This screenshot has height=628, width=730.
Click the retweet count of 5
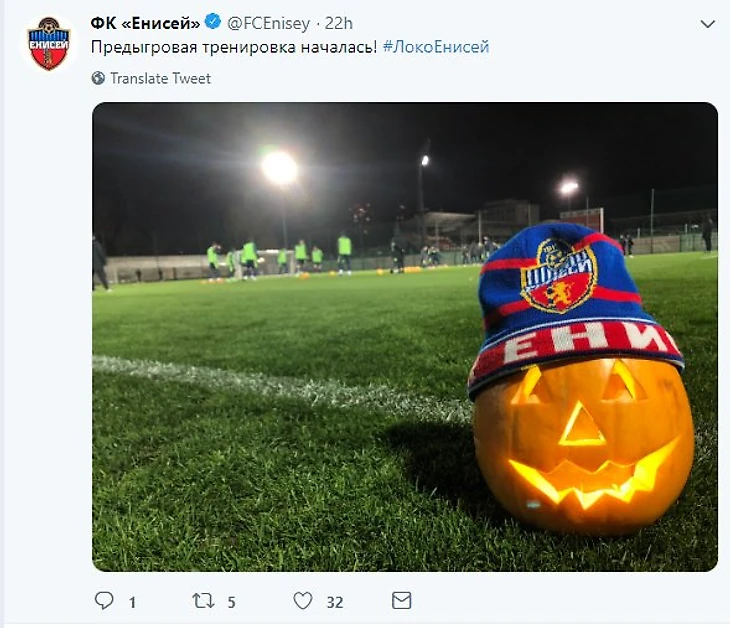pyautogui.click(x=231, y=602)
